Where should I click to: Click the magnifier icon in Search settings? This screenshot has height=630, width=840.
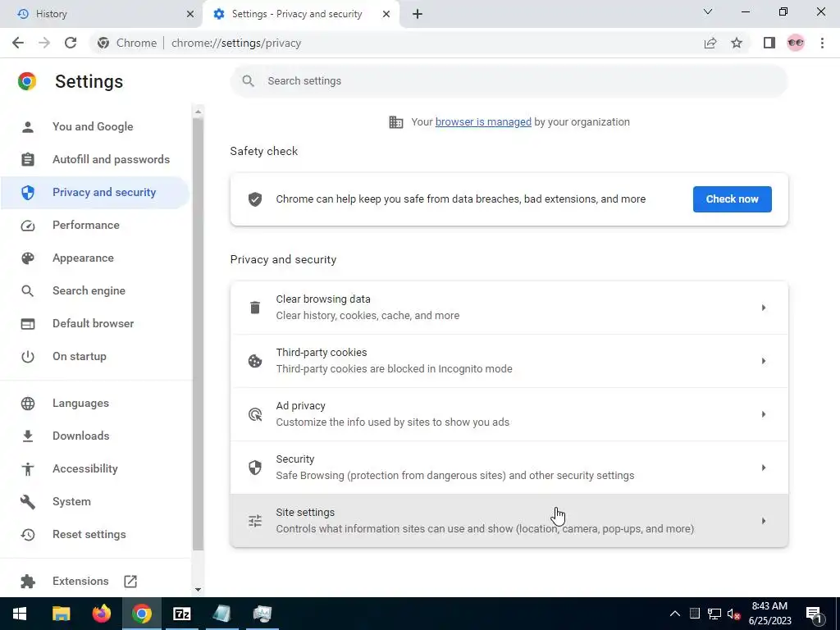pos(248,81)
